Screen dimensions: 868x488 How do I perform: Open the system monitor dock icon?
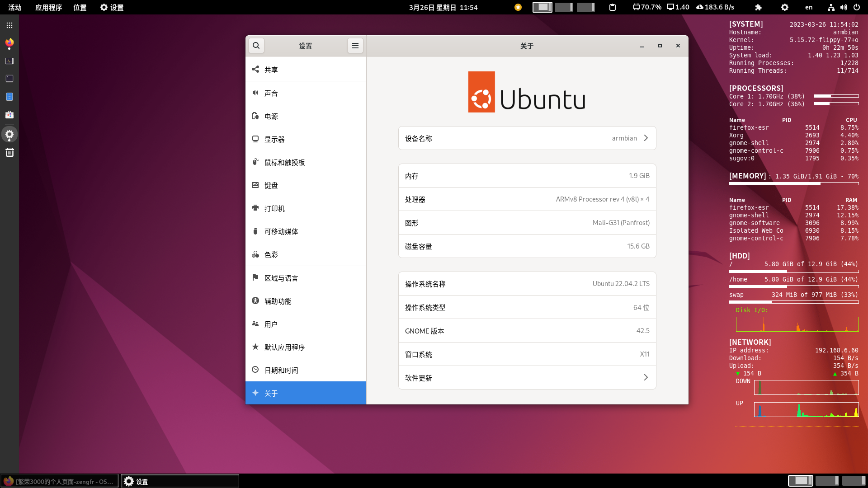click(x=9, y=61)
